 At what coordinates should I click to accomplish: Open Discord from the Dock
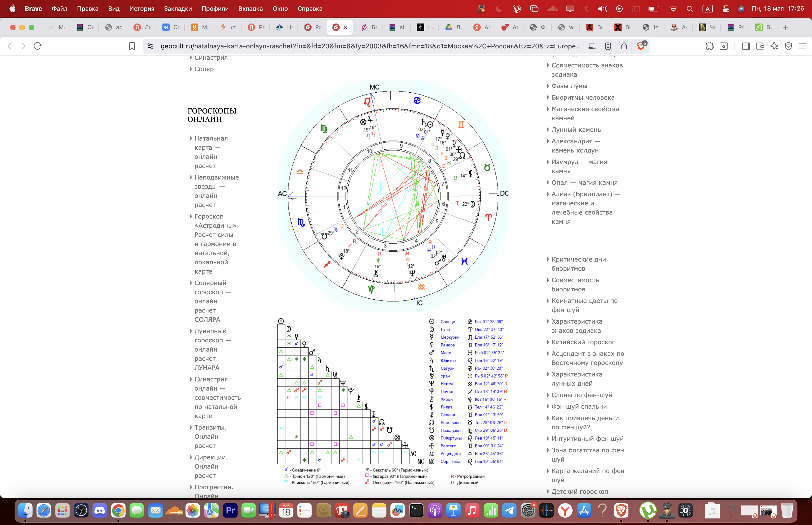click(x=100, y=510)
